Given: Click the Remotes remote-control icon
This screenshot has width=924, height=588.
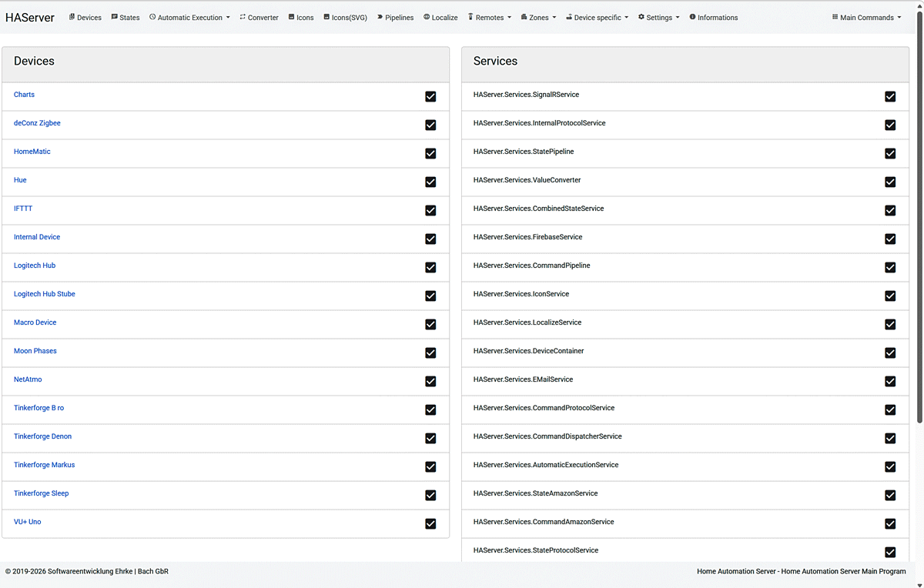Looking at the screenshot, I should pyautogui.click(x=470, y=17).
